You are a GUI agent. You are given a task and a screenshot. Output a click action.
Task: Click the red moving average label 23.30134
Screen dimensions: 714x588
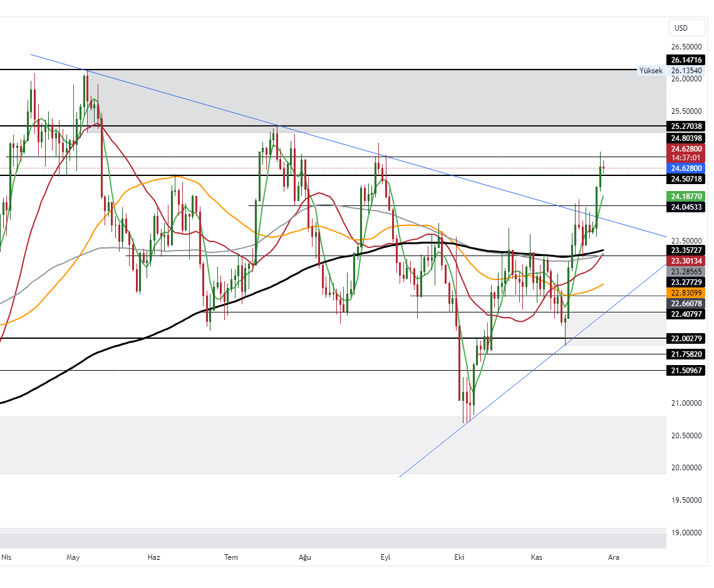click(685, 260)
